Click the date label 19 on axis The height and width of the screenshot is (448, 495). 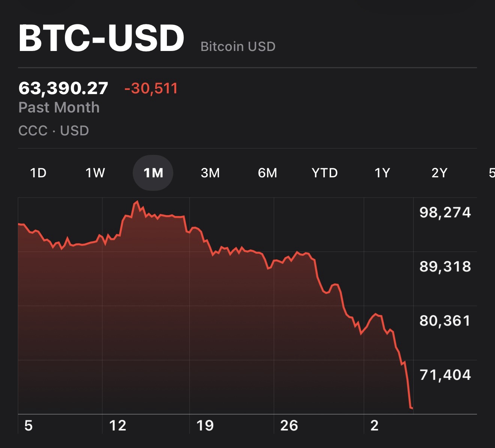click(x=205, y=426)
